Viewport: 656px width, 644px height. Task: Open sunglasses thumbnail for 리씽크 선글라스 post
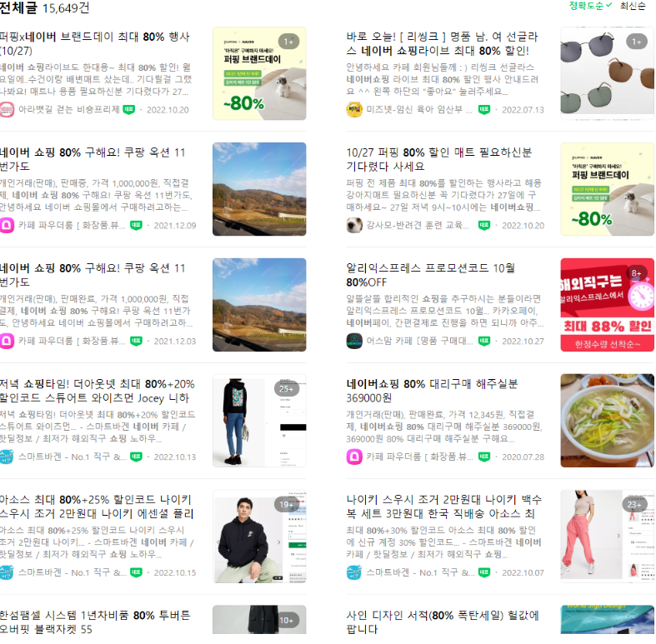[x=607, y=73]
